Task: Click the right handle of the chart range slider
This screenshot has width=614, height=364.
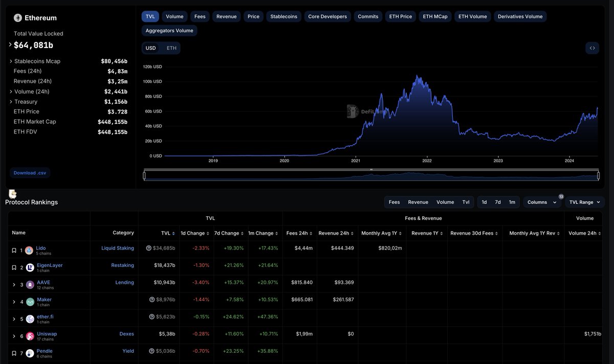Action: [x=598, y=175]
